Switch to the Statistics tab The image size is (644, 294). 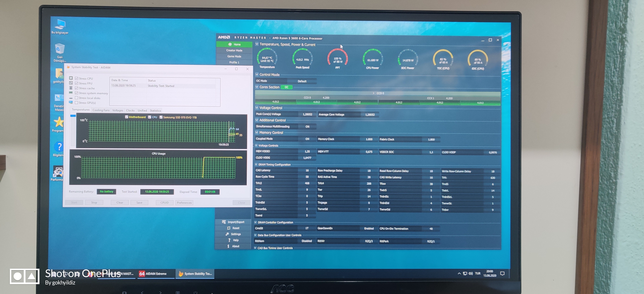(x=155, y=111)
